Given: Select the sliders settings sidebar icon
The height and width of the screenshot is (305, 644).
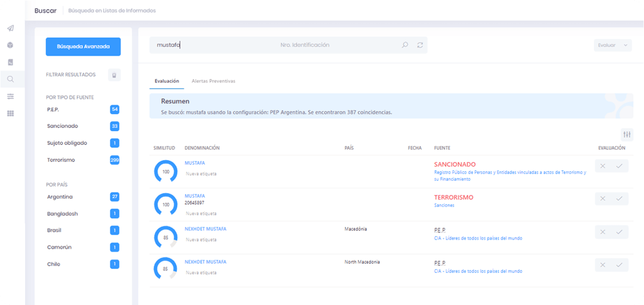Looking at the screenshot, I should coord(10,96).
